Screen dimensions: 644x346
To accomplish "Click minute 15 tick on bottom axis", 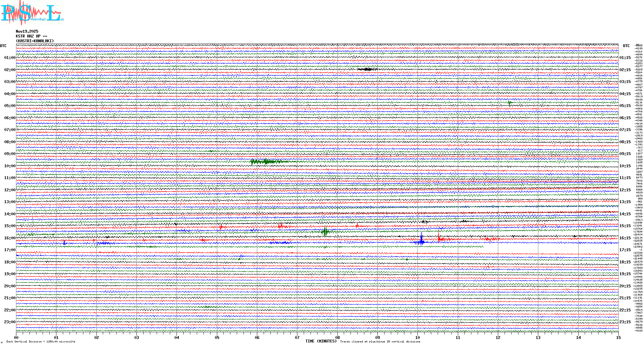I will click(x=618, y=337).
